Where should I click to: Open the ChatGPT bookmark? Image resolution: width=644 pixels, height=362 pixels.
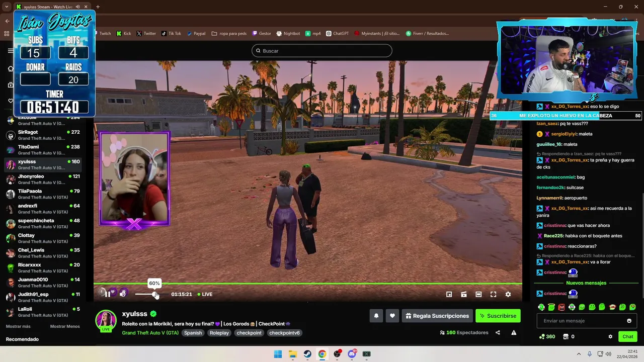[337, 34]
